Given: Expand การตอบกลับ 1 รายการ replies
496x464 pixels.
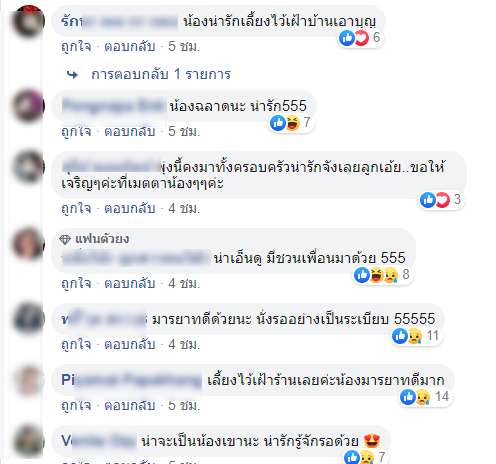Looking at the screenshot, I should pos(161,74).
